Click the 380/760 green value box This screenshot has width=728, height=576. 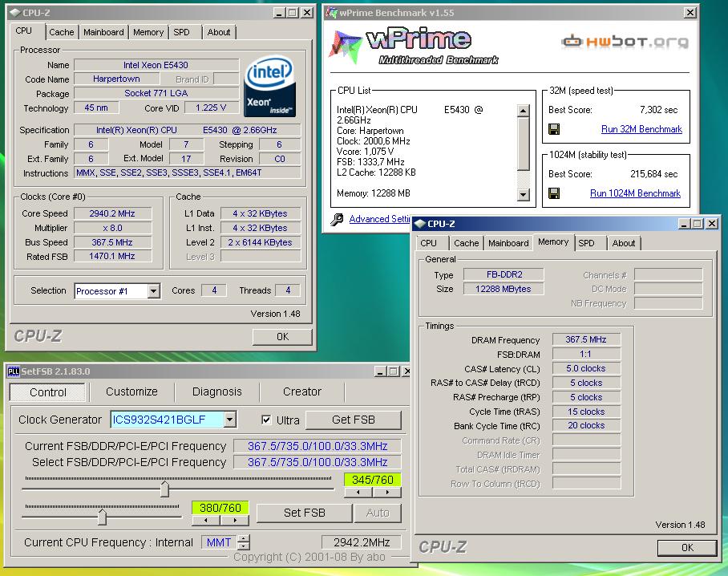[220, 508]
